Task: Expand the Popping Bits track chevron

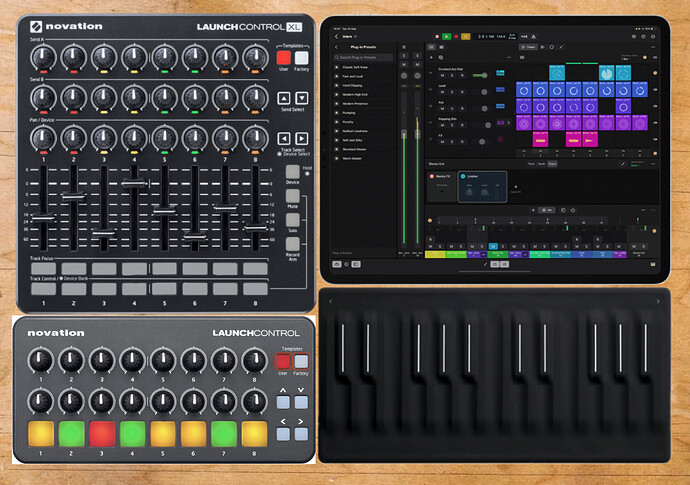Action: point(509,123)
